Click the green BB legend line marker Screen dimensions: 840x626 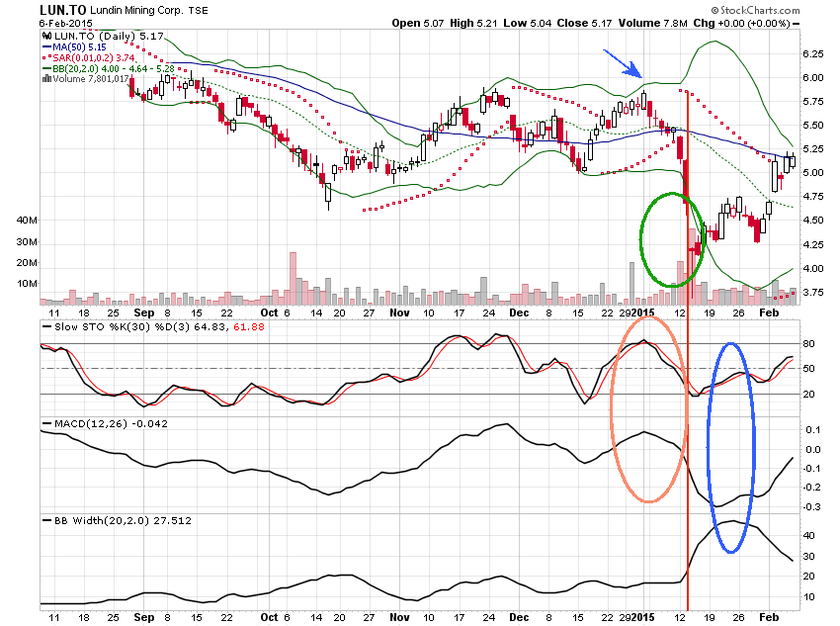coord(46,68)
